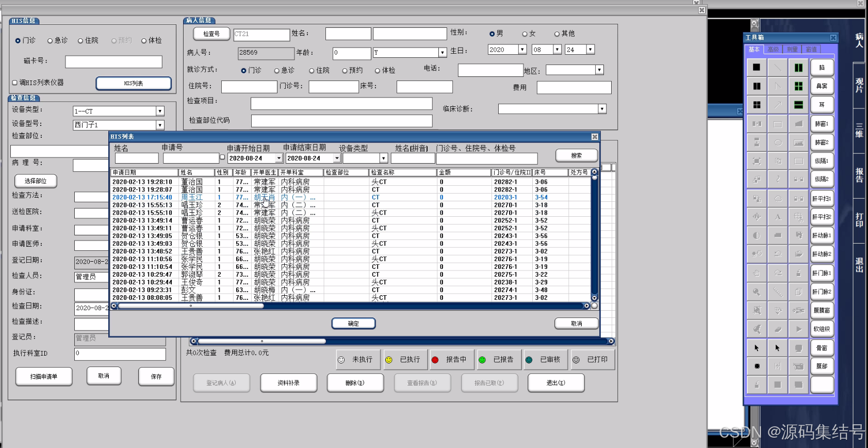Image resolution: width=868 pixels, height=448 pixels.
Task: Toggle the 申请开始日期 checkbox in HIS列表
Action: pyautogui.click(x=222, y=157)
